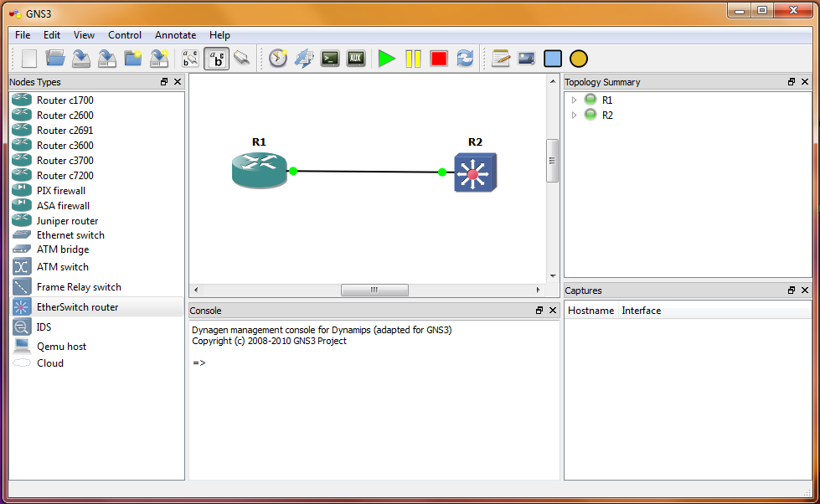
Task: Open the Annotate menu
Action: 175,35
